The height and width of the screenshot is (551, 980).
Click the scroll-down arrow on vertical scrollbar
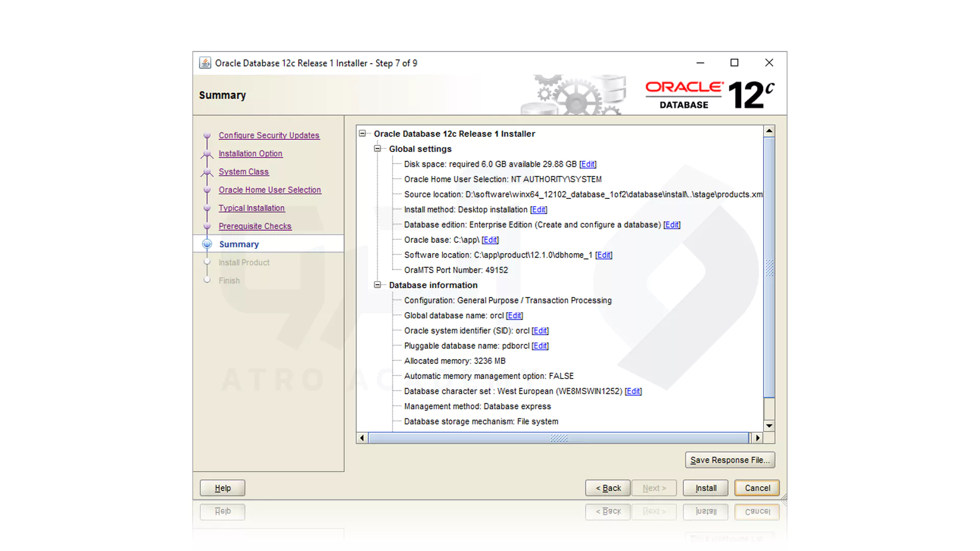(769, 426)
